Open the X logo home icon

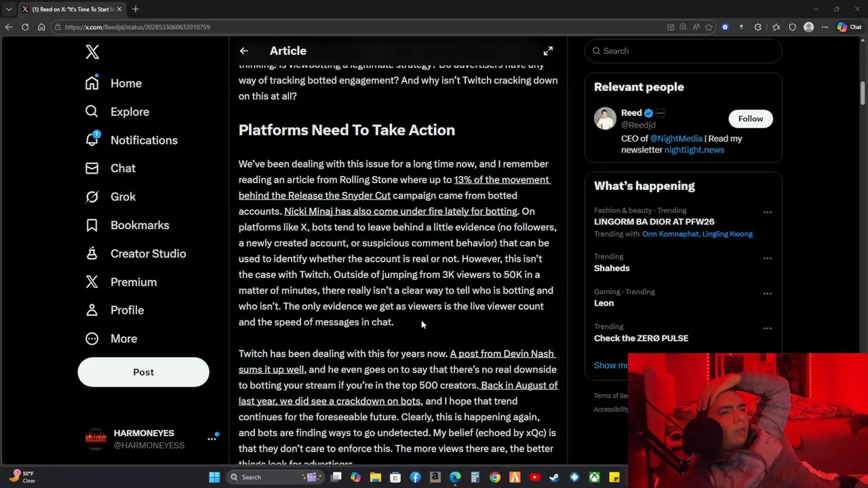click(92, 52)
